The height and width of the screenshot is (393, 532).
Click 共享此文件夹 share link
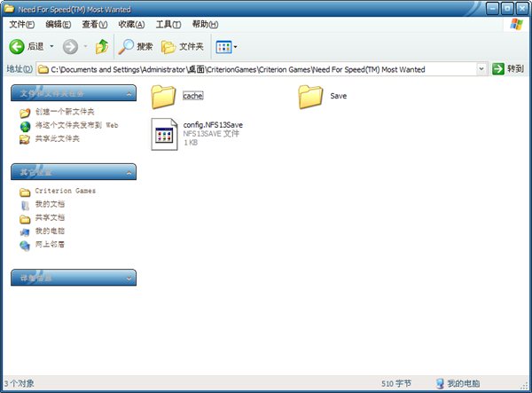point(58,138)
